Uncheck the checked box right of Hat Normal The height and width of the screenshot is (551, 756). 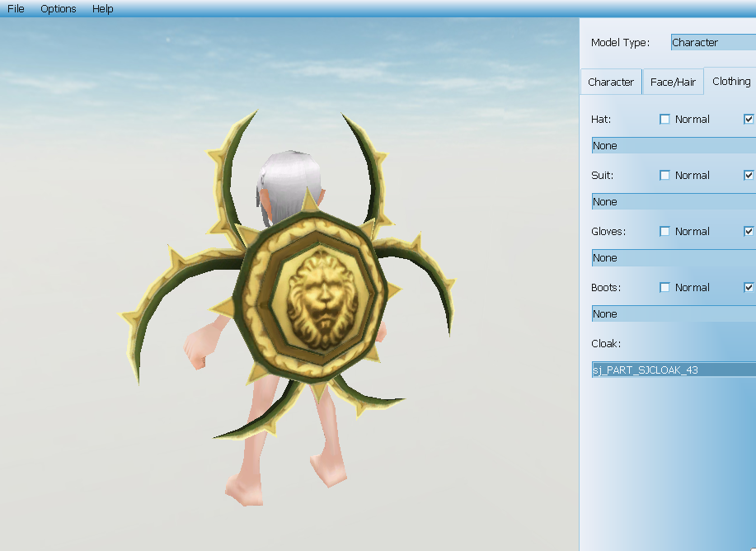tap(749, 119)
